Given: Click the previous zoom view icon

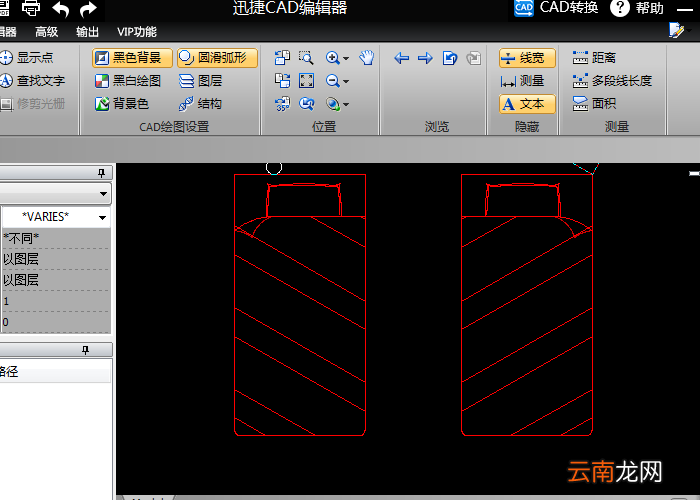Looking at the screenshot, I should (x=306, y=104).
